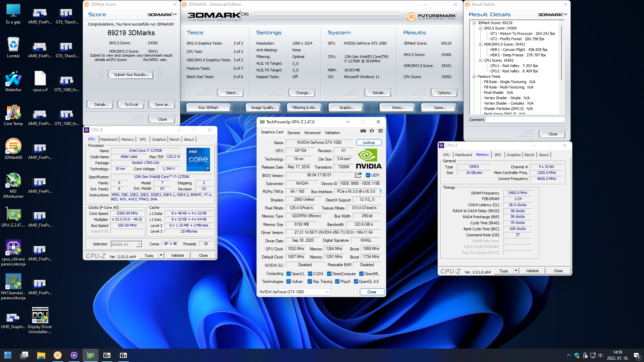644x362 pixels.
Task: Click the Task View taskbar icon
Action: tap(24, 355)
